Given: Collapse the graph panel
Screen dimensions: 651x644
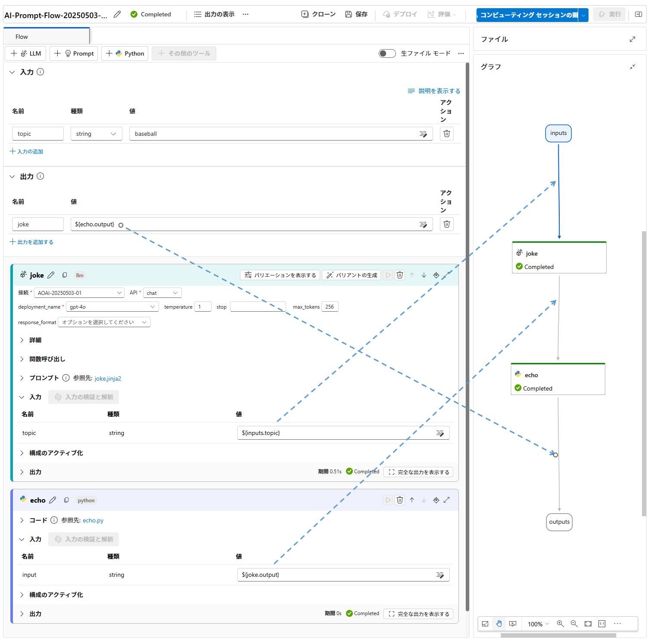Looking at the screenshot, I should 633,67.
